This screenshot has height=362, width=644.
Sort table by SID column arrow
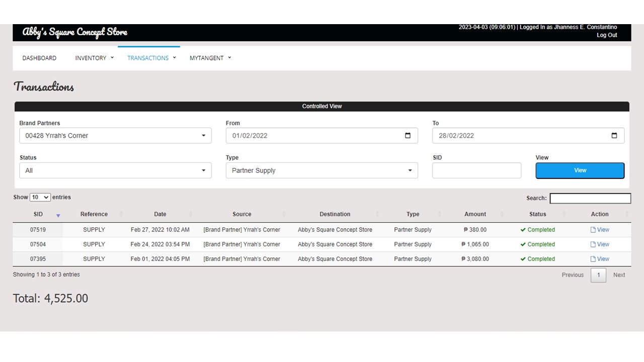point(58,215)
